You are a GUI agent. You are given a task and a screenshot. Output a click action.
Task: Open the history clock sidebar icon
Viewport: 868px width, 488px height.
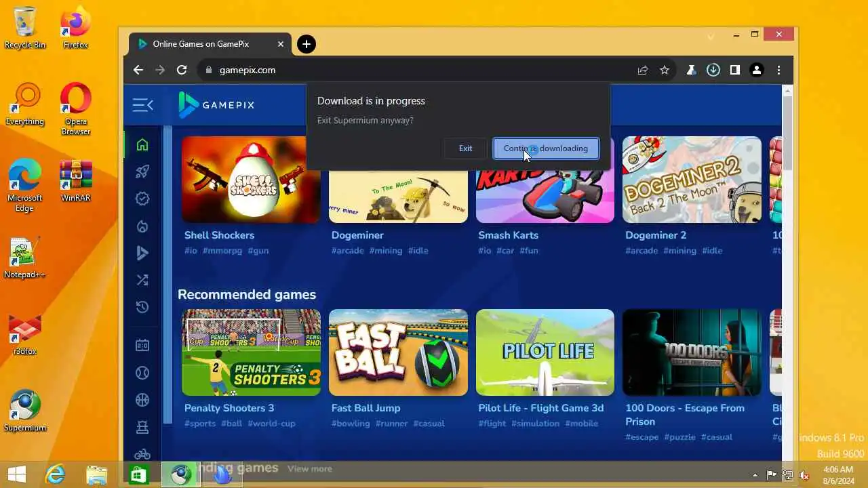pyautogui.click(x=142, y=307)
